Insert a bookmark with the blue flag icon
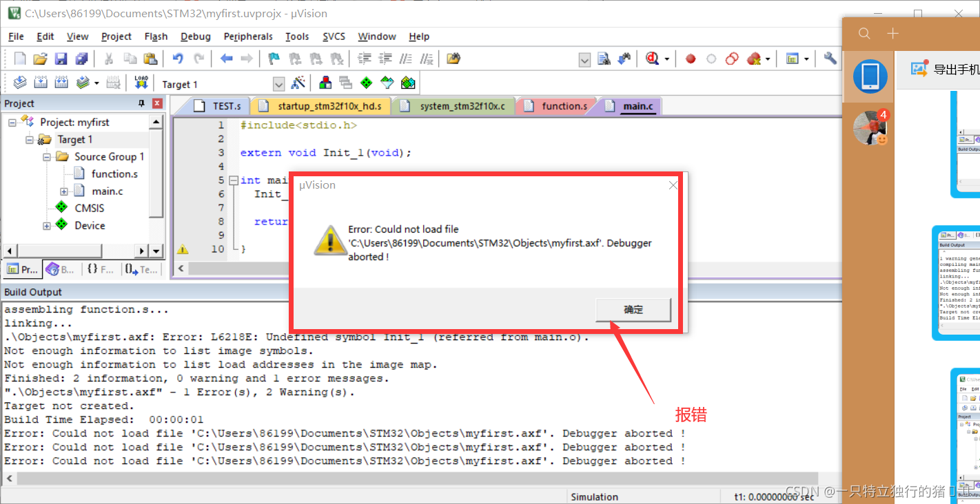Viewport: 980px width, 504px height. [x=274, y=59]
